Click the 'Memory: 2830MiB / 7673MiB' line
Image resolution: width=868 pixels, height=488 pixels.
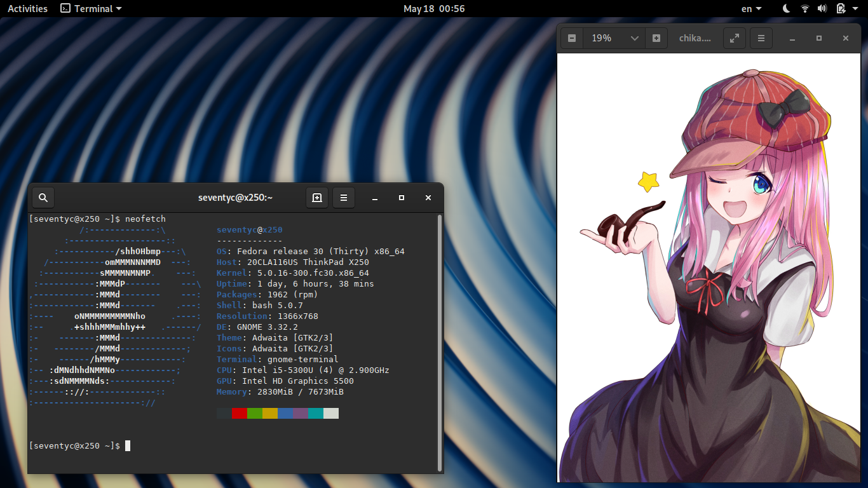280,392
